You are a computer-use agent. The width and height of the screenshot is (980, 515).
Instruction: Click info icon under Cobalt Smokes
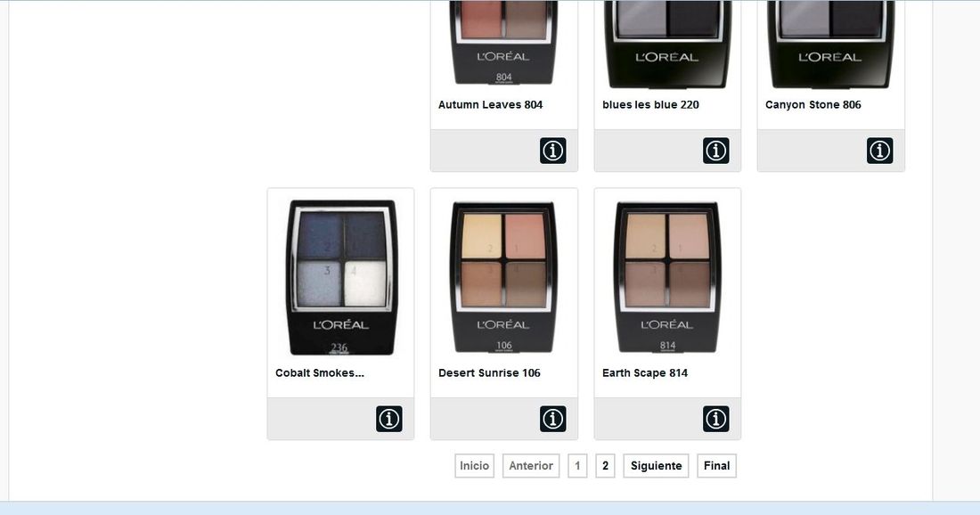tap(388, 419)
